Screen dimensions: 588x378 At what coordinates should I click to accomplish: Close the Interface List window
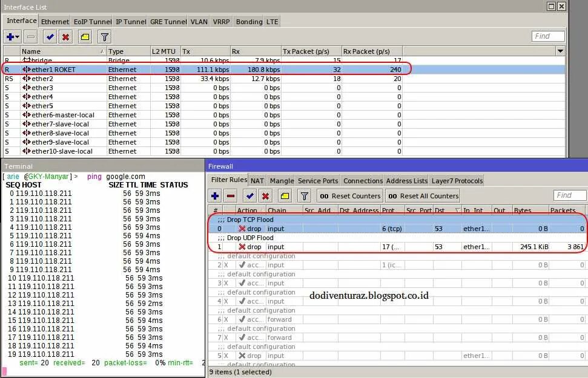561,7
